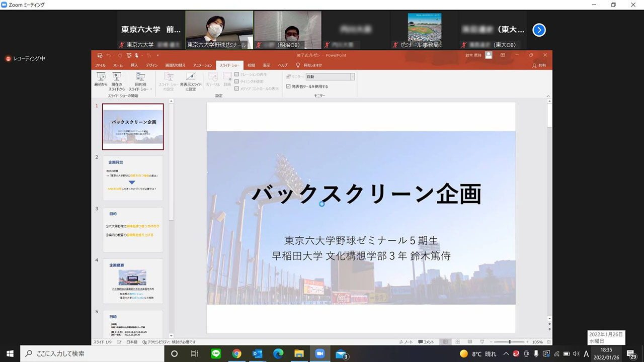The height and width of the screenshot is (362, 644).
Task: Click accessibility check status in status bar
Action: (x=169, y=342)
